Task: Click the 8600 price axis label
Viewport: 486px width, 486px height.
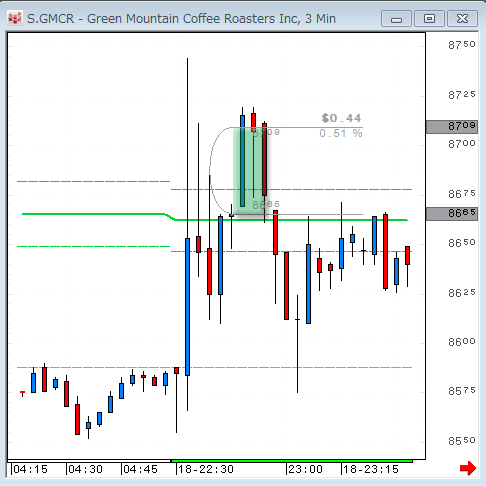Action: (x=462, y=342)
